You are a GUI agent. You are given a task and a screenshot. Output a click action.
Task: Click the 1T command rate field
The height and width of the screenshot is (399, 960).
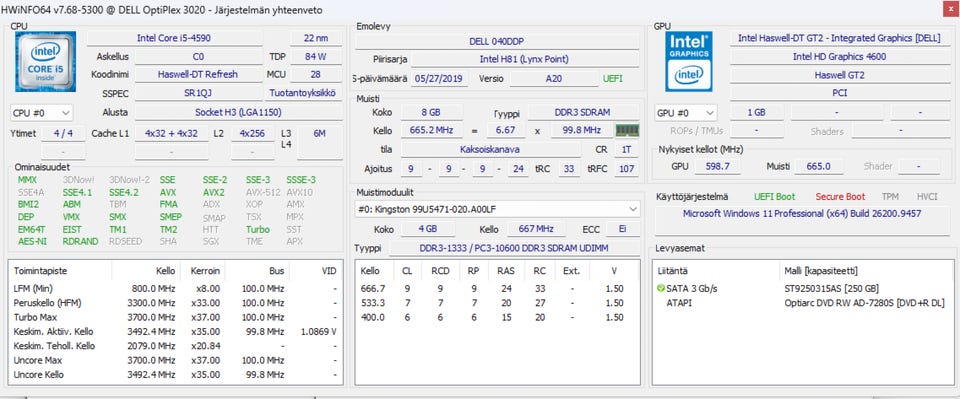click(626, 149)
